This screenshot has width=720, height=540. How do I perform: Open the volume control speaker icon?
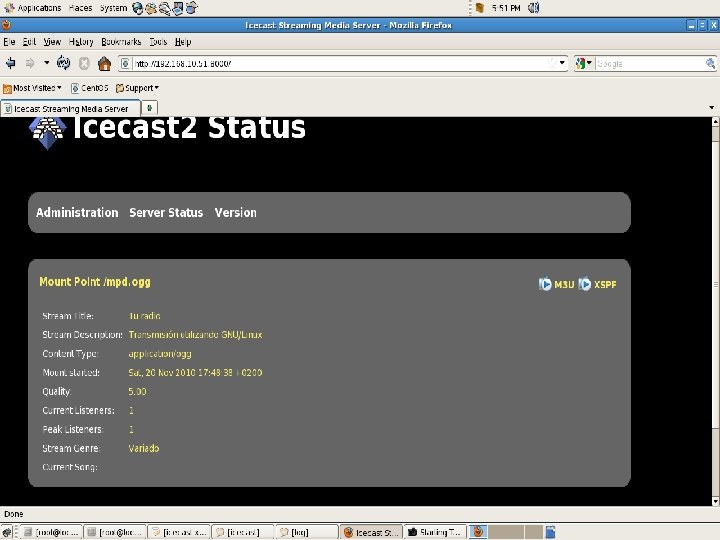click(x=534, y=8)
